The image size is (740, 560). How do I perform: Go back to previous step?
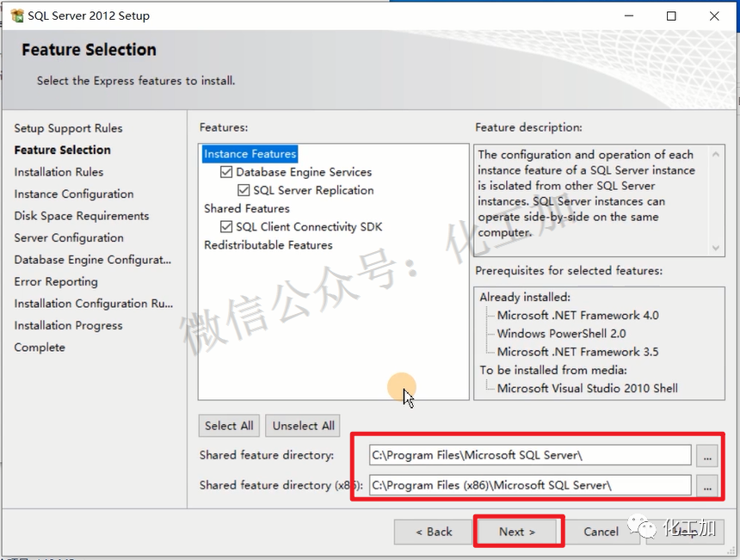(x=434, y=532)
